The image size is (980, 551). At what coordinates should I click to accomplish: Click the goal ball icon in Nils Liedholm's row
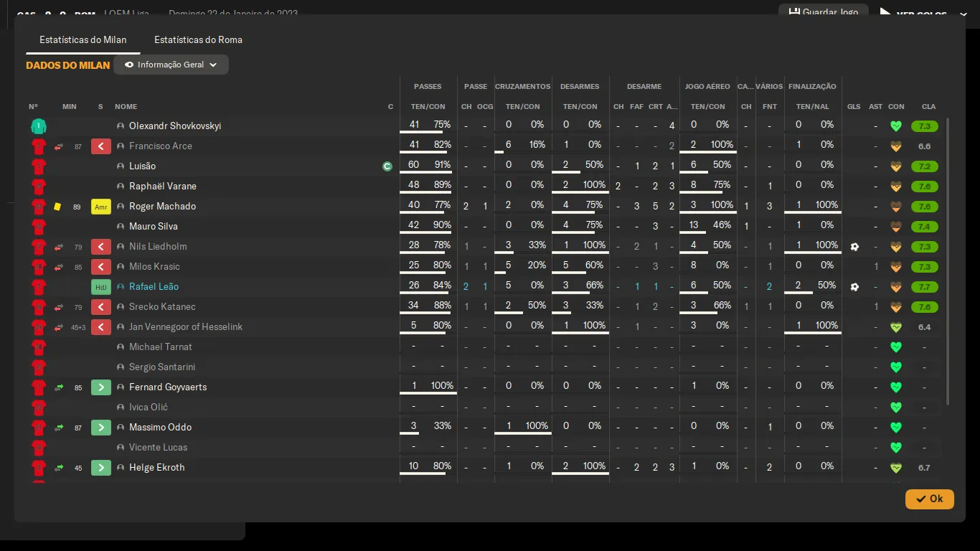[854, 247]
